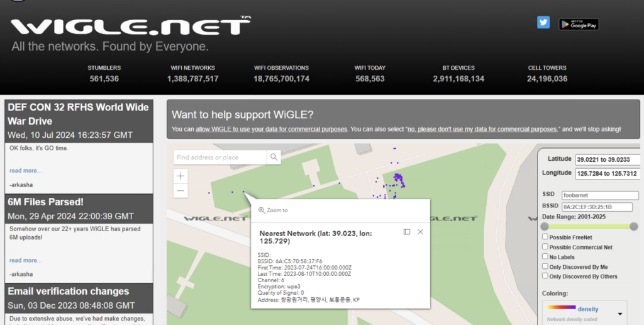Check the Possible Commercial Net option
The image size is (644, 325).
(545, 247)
